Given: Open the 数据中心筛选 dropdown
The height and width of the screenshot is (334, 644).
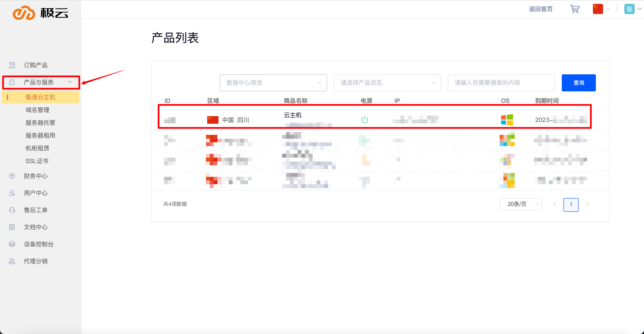Looking at the screenshot, I should click(273, 83).
